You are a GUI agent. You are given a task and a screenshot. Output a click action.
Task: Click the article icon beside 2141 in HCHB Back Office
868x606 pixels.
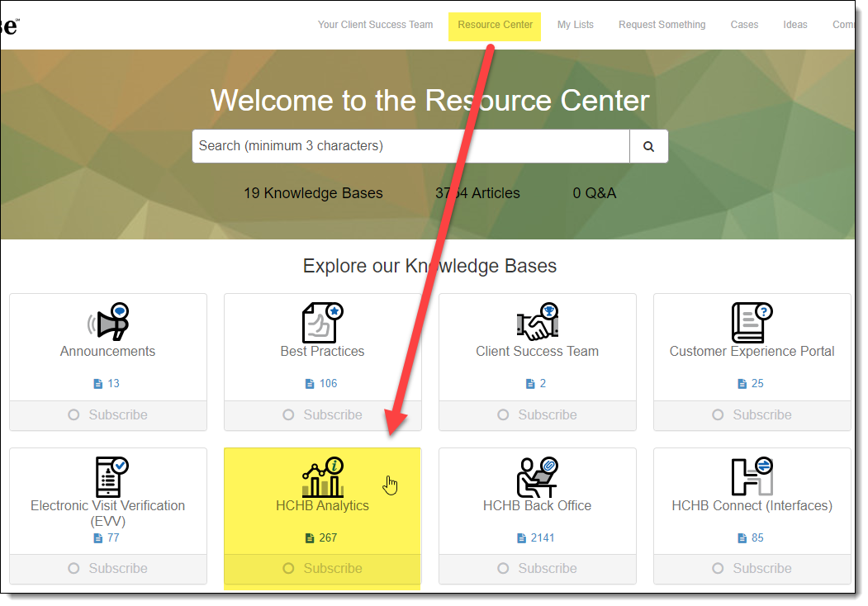coord(521,538)
